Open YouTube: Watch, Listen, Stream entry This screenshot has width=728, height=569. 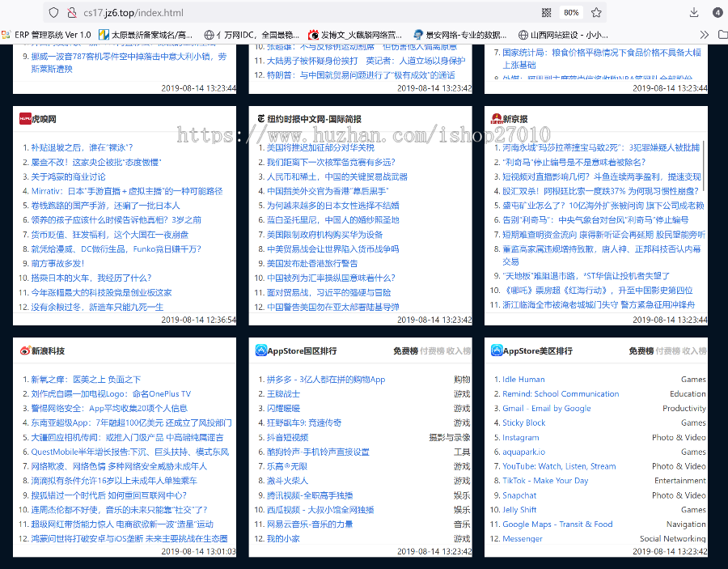click(559, 466)
